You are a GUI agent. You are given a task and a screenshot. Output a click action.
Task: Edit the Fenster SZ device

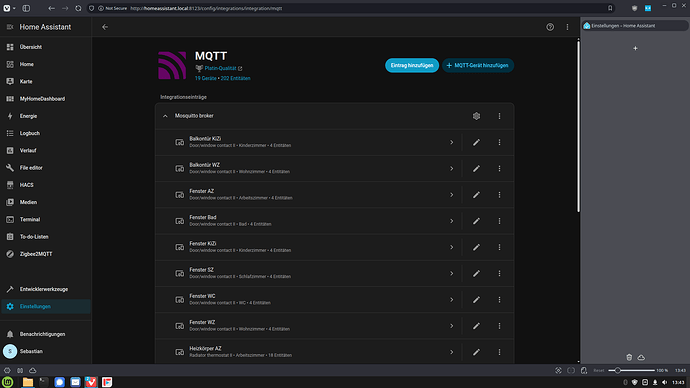click(476, 274)
